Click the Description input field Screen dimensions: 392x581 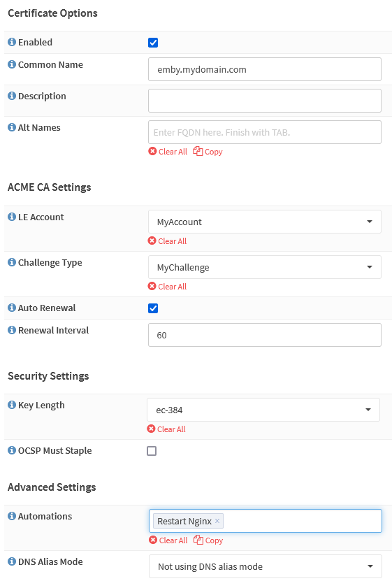click(x=265, y=101)
